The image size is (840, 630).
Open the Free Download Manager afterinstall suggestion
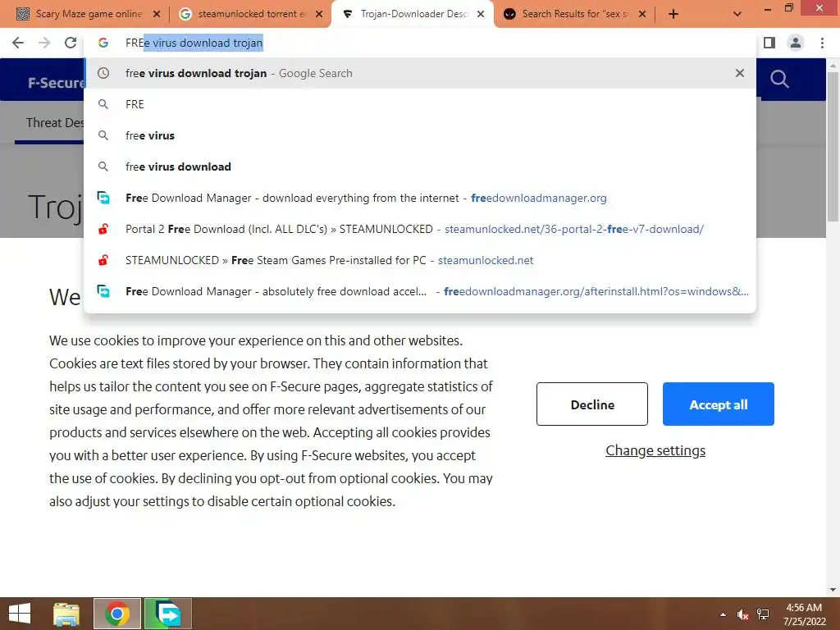[x=420, y=291]
